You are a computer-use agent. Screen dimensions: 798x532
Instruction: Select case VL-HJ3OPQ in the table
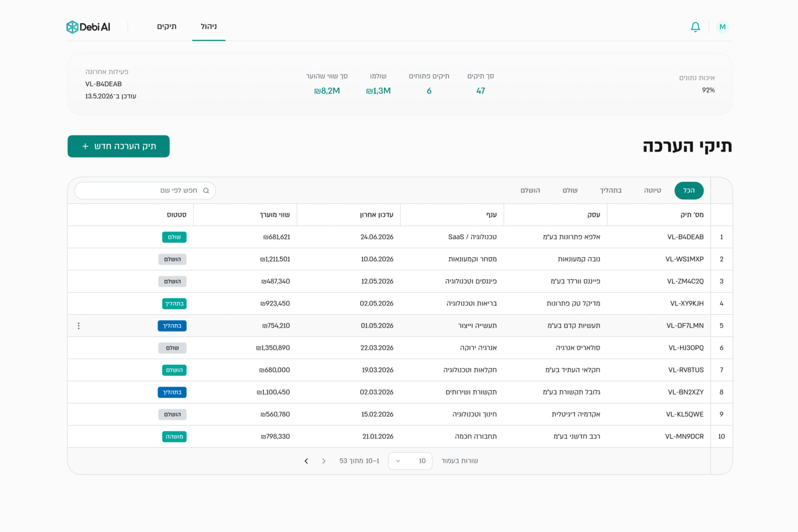(x=686, y=348)
